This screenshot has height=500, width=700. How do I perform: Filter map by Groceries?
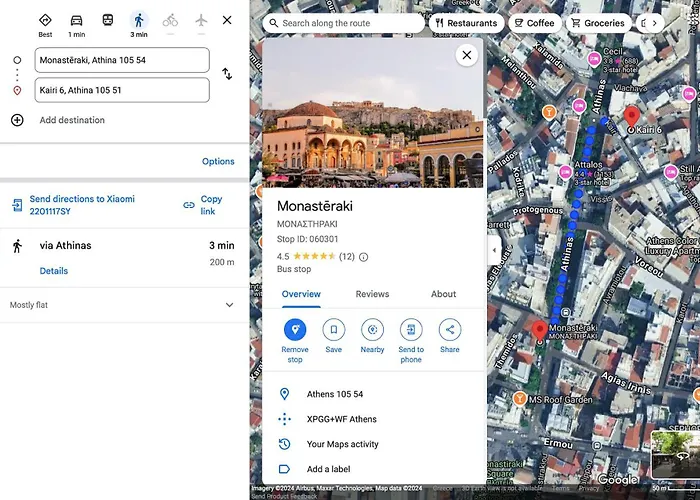tap(598, 23)
